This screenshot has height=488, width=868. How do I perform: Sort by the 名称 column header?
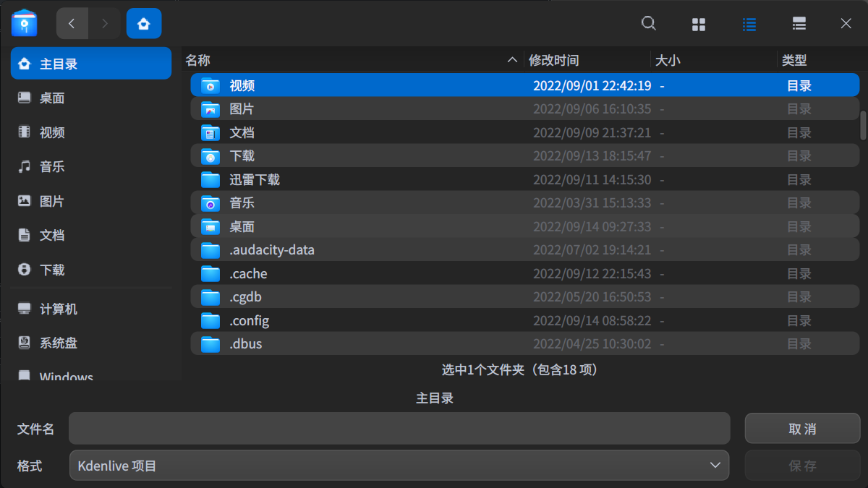click(352, 60)
